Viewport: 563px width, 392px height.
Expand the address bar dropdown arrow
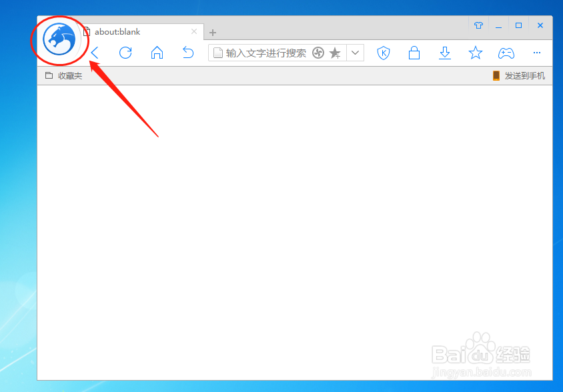(355, 53)
